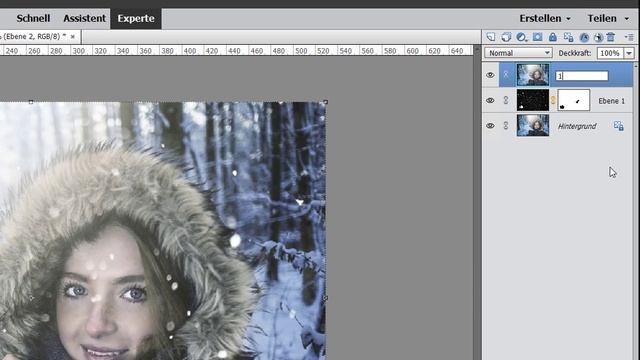Click the top-right transform handle on canvas

tap(325, 102)
